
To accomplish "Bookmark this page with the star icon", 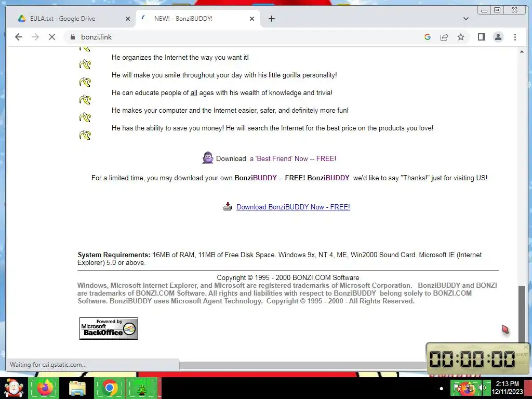I will (461, 37).
